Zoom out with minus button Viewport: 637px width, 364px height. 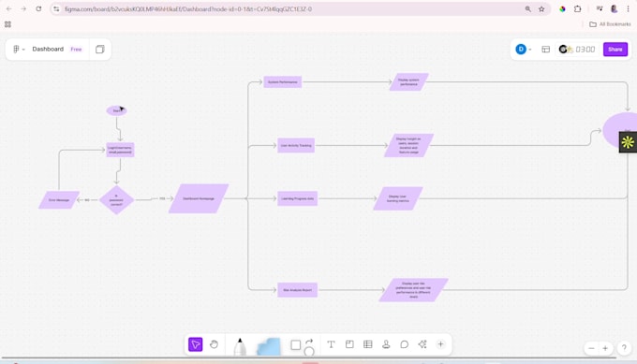[591, 348]
